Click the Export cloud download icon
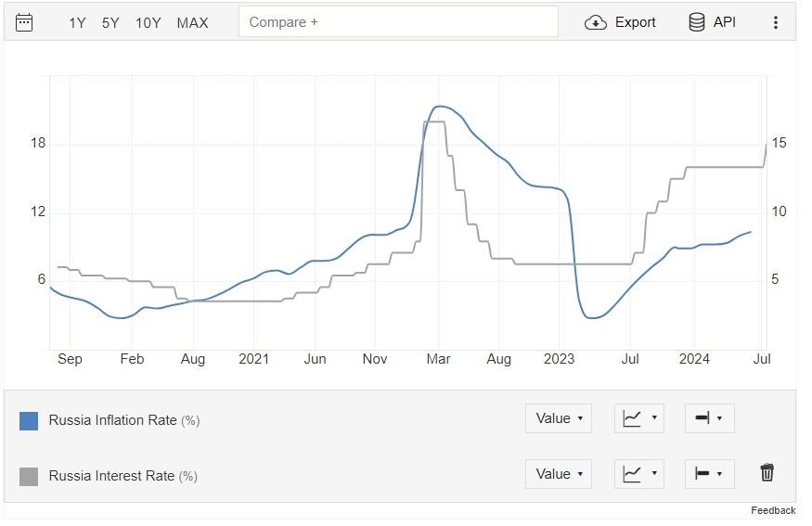This screenshot has height=526, width=812. (x=596, y=23)
